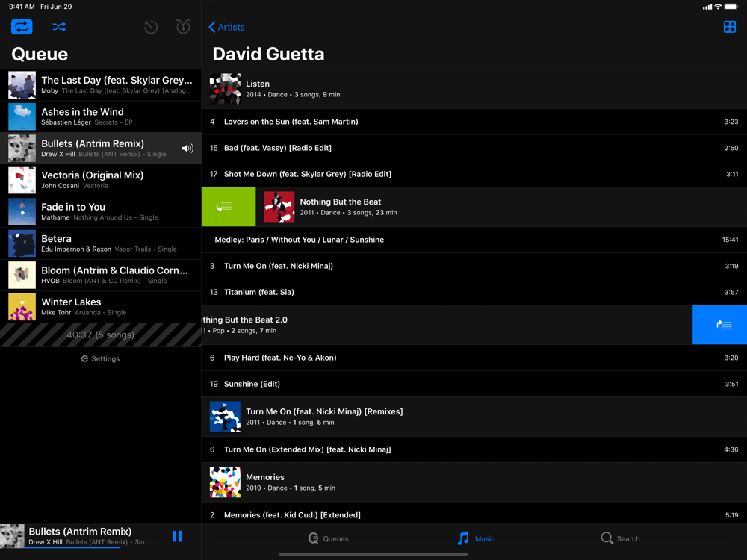Tap the Winter Lakes yellow artwork
Image resolution: width=747 pixels, height=560 pixels.
(x=22, y=307)
